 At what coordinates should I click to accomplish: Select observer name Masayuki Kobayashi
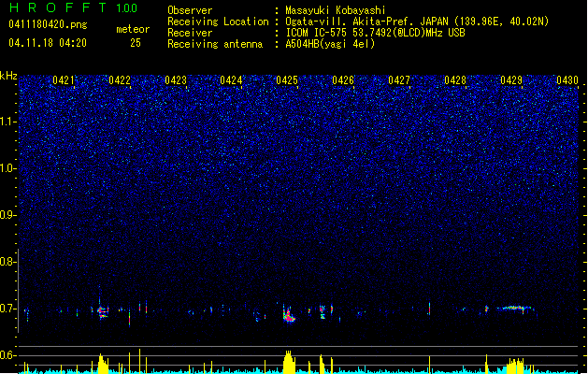(336, 10)
